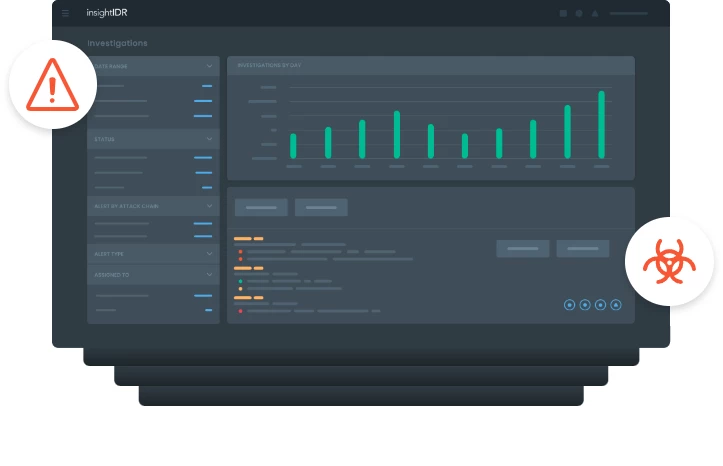
Task: Click the last blue circular icon in investigations panel
Action: [616, 305]
